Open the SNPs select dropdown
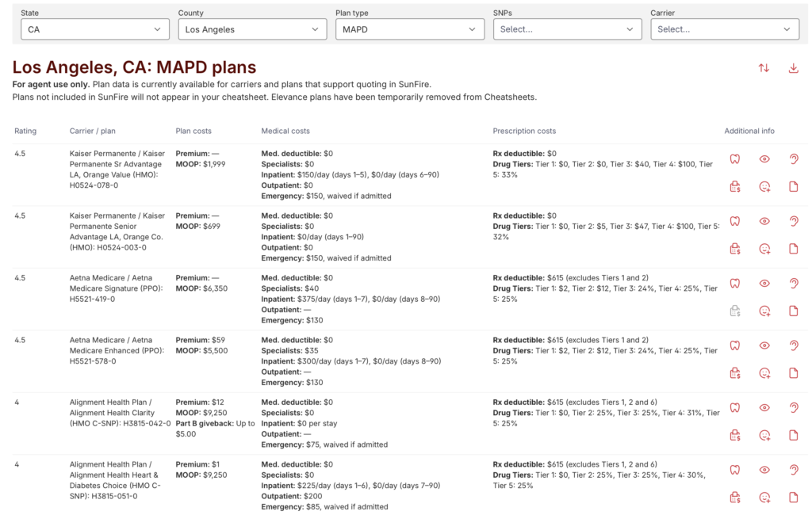Viewport: 812px width, 515px height. (567, 29)
